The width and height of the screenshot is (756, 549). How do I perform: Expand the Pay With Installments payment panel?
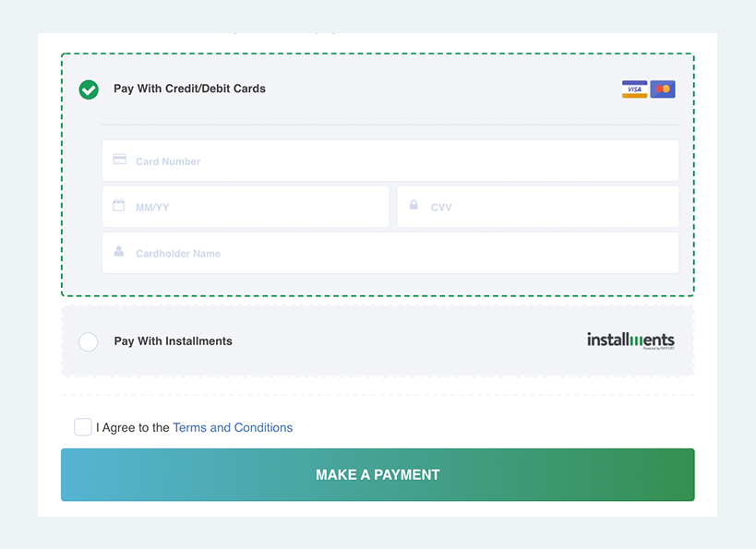[378, 340]
